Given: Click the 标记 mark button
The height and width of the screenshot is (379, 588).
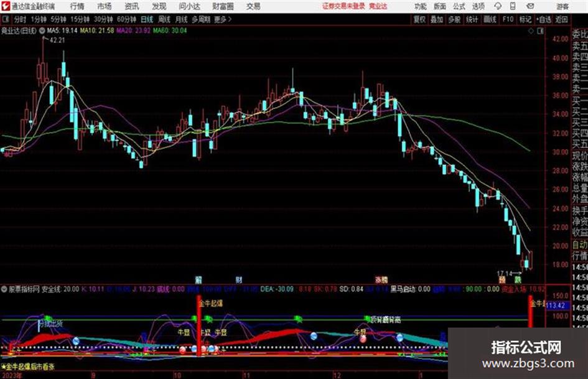Looking at the screenshot, I should pos(525,19).
